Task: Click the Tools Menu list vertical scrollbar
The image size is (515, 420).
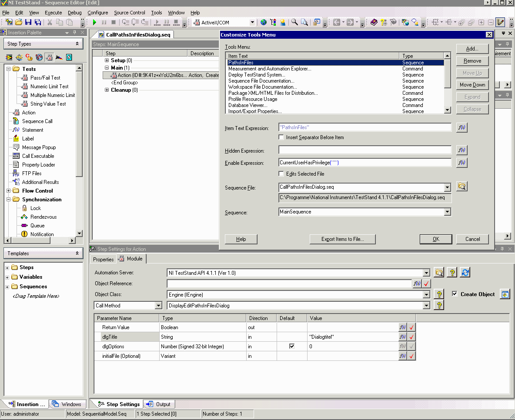Action: tap(447, 83)
